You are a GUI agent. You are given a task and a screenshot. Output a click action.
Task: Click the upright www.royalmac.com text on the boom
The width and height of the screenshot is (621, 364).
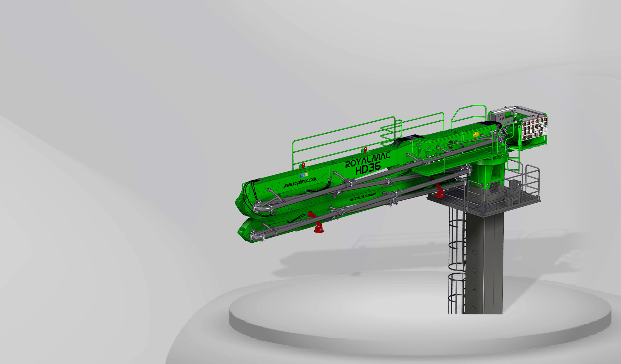click(x=299, y=183)
